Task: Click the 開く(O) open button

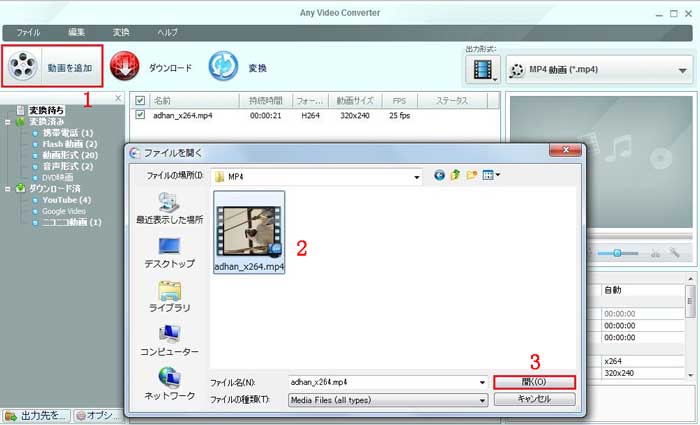Action: pyautogui.click(x=534, y=382)
